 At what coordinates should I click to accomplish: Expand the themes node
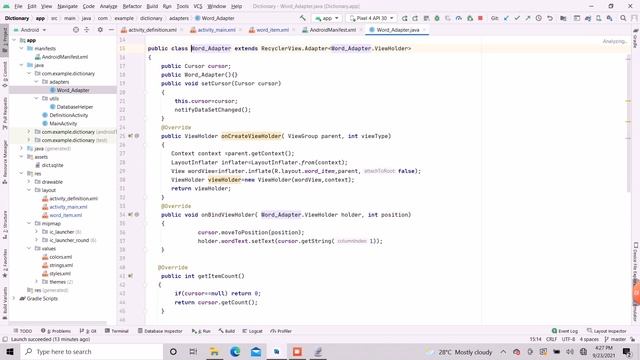click(36, 282)
